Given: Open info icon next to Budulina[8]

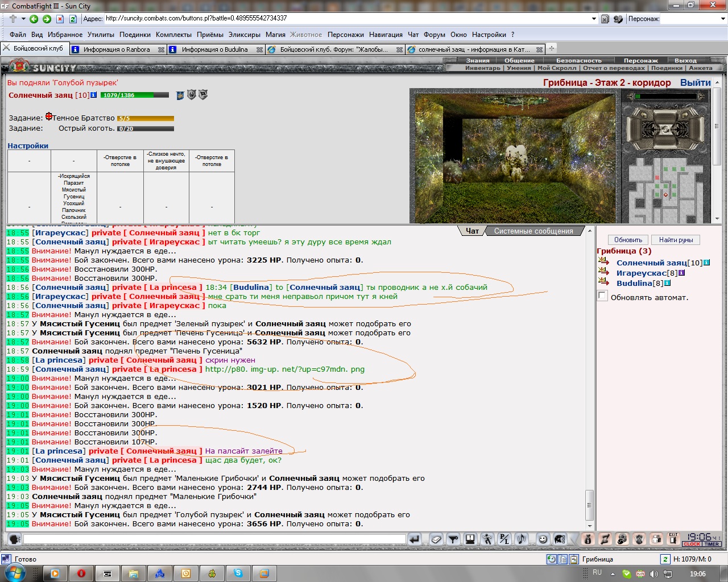Looking at the screenshot, I should [667, 282].
